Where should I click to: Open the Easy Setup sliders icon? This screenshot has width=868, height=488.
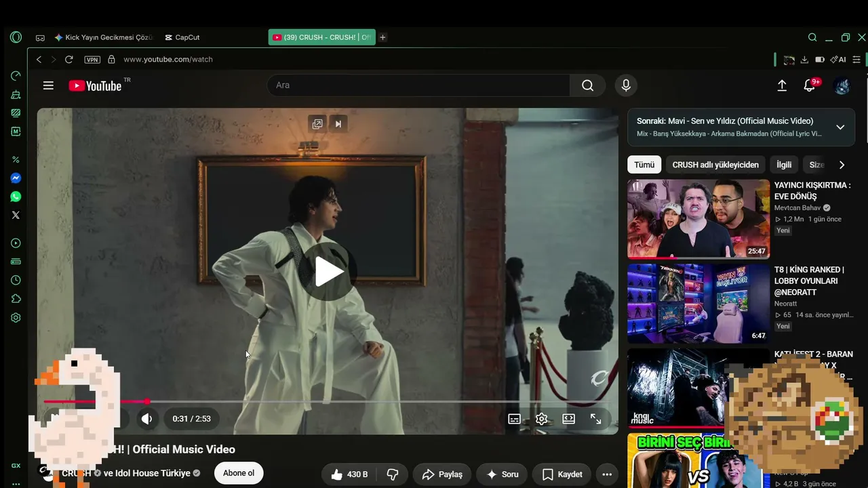(x=856, y=60)
